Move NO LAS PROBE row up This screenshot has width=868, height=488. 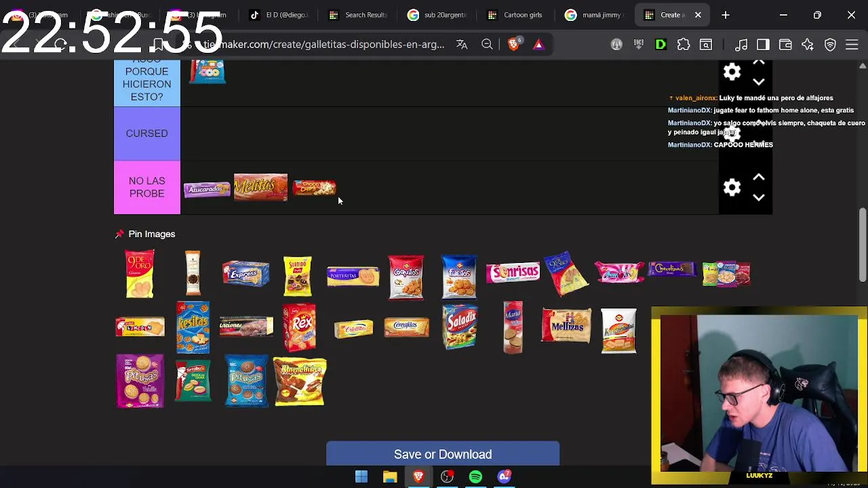[759, 178]
